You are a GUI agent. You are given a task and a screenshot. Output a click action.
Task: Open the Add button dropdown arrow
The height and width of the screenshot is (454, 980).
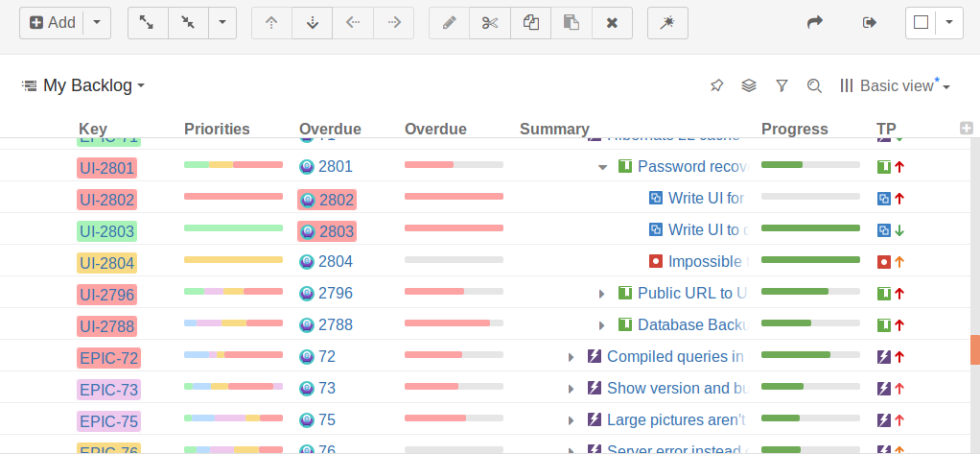(x=98, y=23)
